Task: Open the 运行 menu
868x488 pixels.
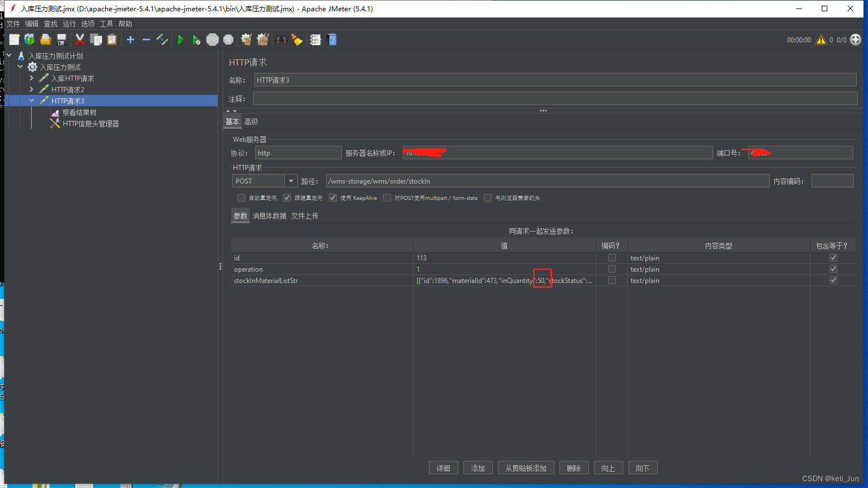Action: 69,24
